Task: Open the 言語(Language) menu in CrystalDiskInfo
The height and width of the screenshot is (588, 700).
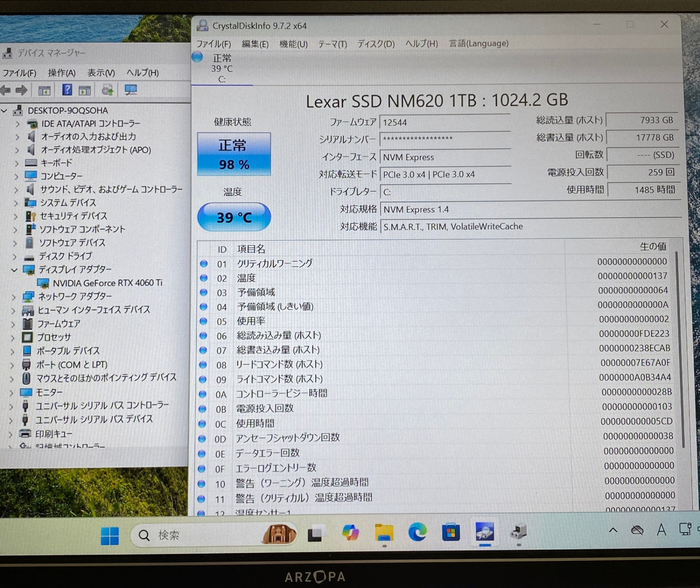Action: 478,44
